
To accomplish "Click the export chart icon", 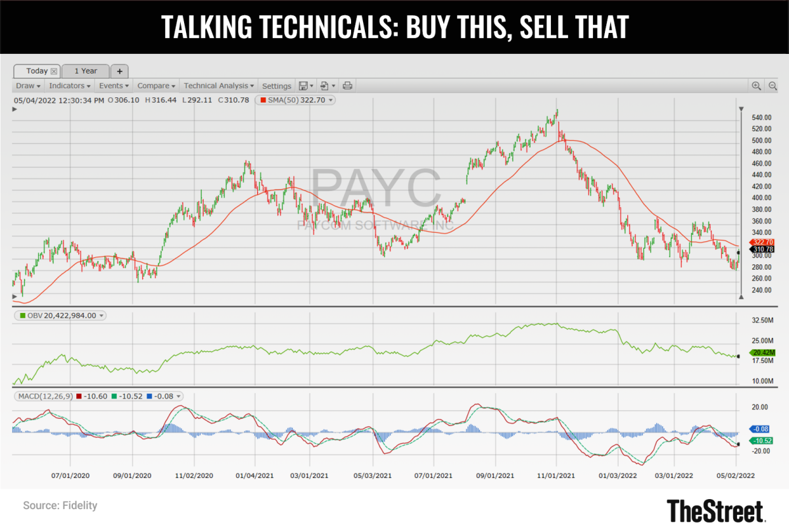I will (325, 85).
